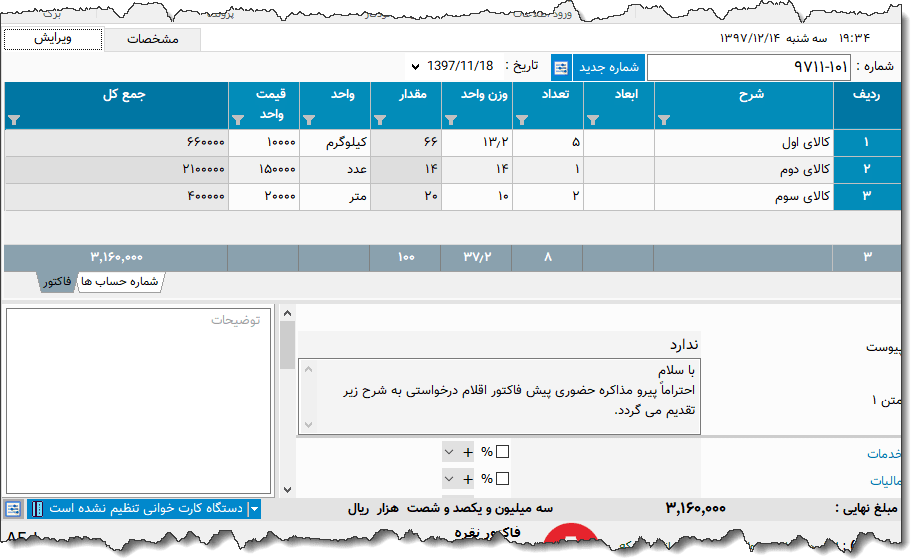Image resolution: width=911 pixels, height=560 pixels.
Task: Filter the جمع کل column
Action: (x=14, y=120)
